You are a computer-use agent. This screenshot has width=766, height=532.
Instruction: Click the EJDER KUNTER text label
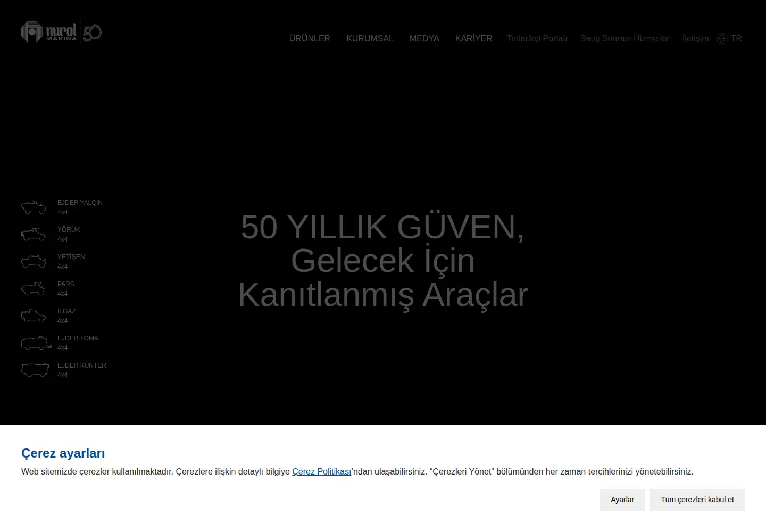82,365
